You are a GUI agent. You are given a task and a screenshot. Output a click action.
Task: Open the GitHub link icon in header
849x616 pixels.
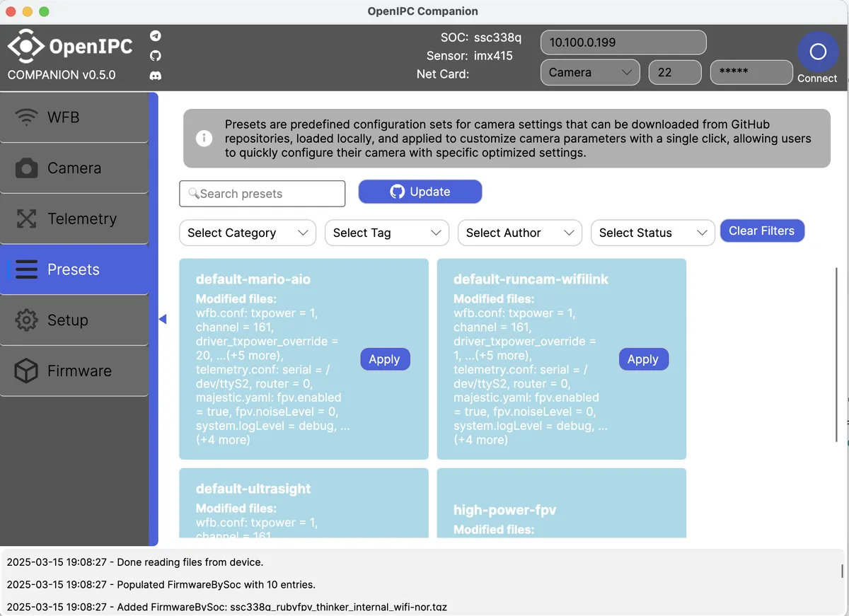point(156,55)
